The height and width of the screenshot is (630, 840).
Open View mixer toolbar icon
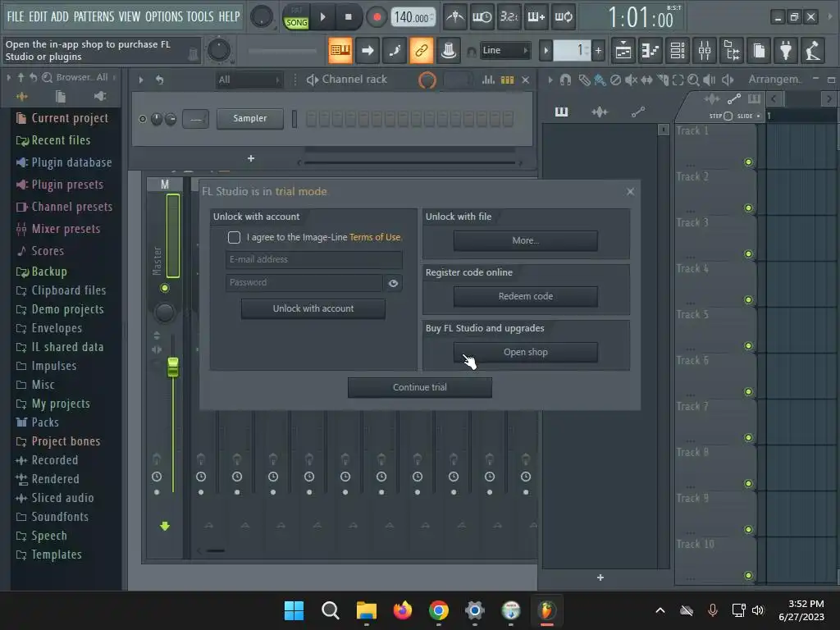[705, 50]
